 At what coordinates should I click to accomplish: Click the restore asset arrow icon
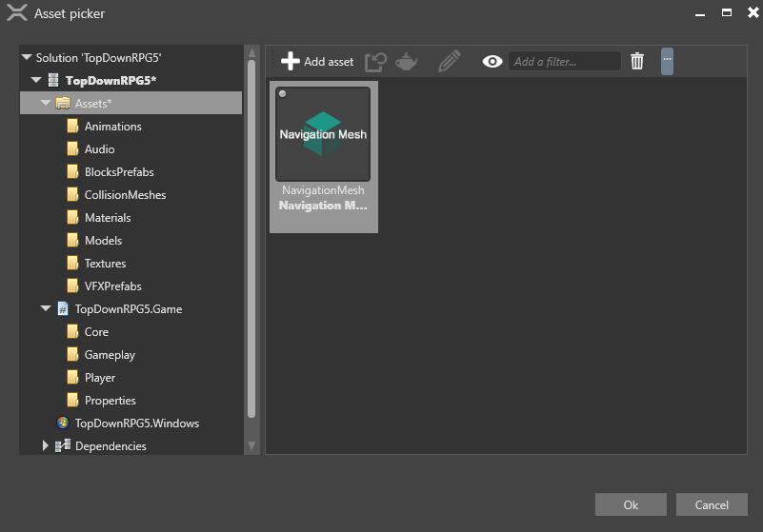pyautogui.click(x=375, y=61)
